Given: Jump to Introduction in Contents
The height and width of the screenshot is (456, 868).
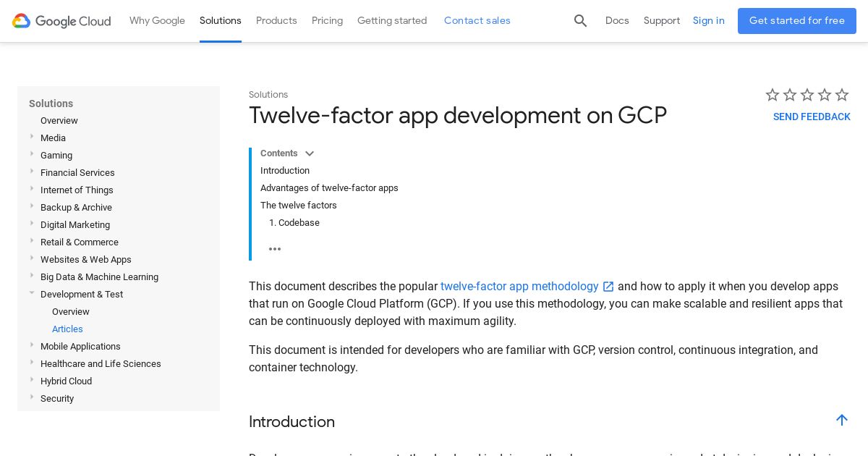Looking at the screenshot, I should [x=285, y=171].
